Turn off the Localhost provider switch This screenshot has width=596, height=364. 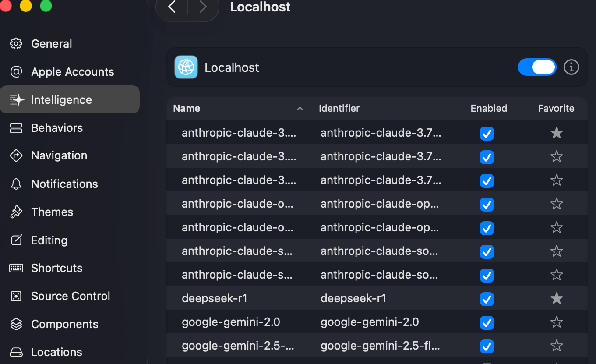(537, 67)
